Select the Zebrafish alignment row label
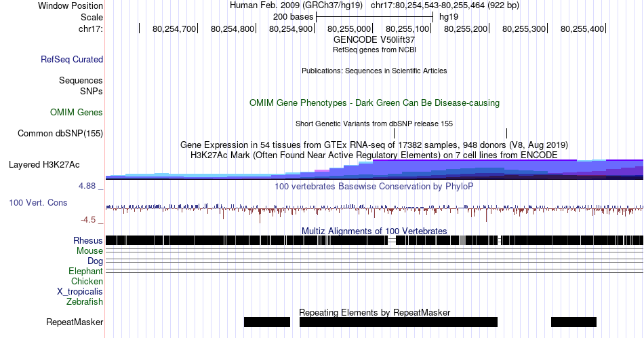Screen dimensions: 644x338 coord(85,301)
